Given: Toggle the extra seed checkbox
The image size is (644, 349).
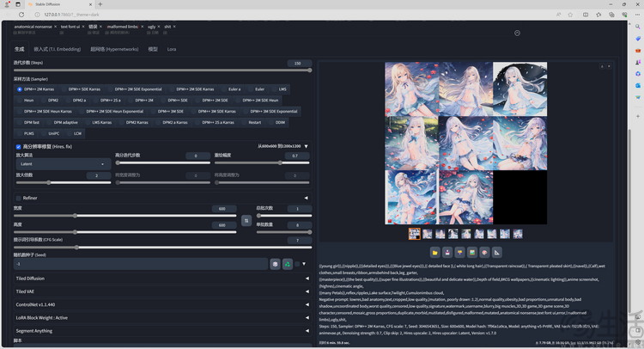Looking at the screenshot, I should pos(297,264).
